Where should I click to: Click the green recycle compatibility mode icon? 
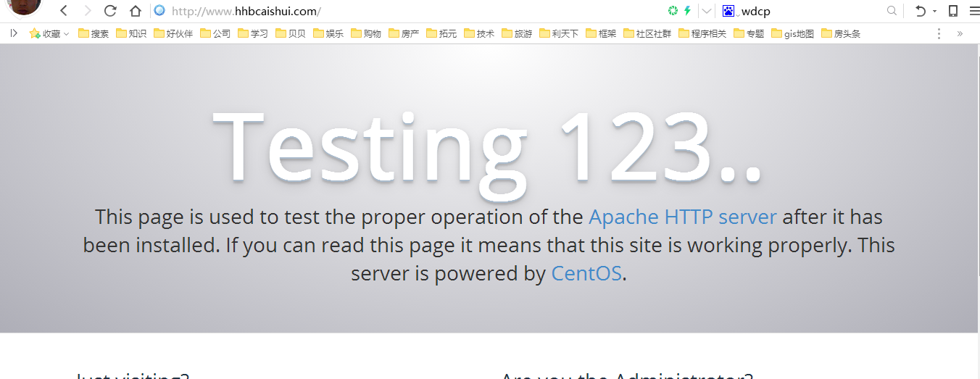coord(673,11)
